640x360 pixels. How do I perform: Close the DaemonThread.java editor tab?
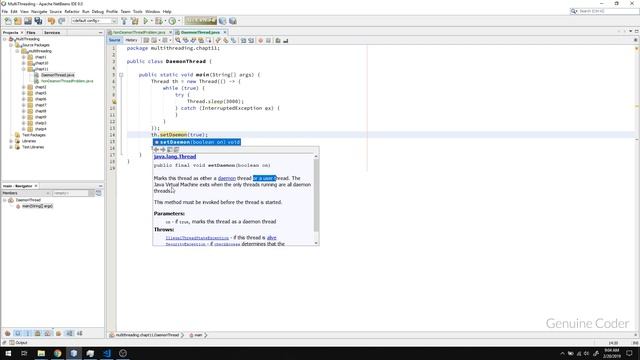click(225, 32)
